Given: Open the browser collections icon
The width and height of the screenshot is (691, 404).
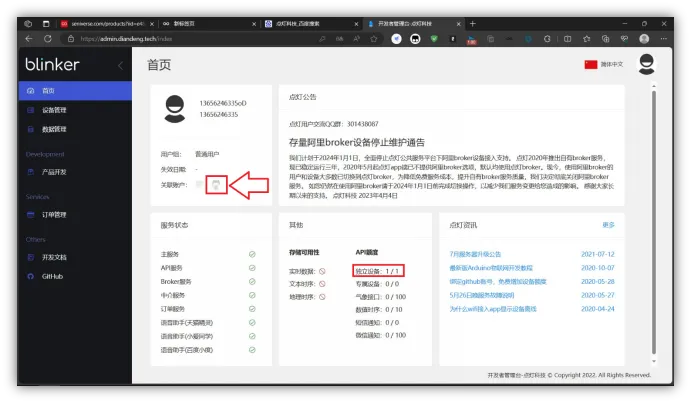Looking at the screenshot, I should pos(606,39).
